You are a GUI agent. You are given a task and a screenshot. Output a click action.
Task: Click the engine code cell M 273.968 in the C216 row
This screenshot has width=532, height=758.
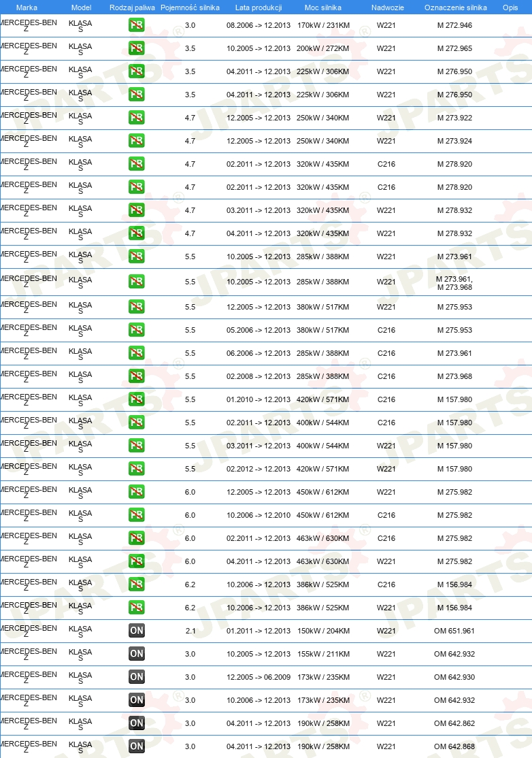[454, 376]
